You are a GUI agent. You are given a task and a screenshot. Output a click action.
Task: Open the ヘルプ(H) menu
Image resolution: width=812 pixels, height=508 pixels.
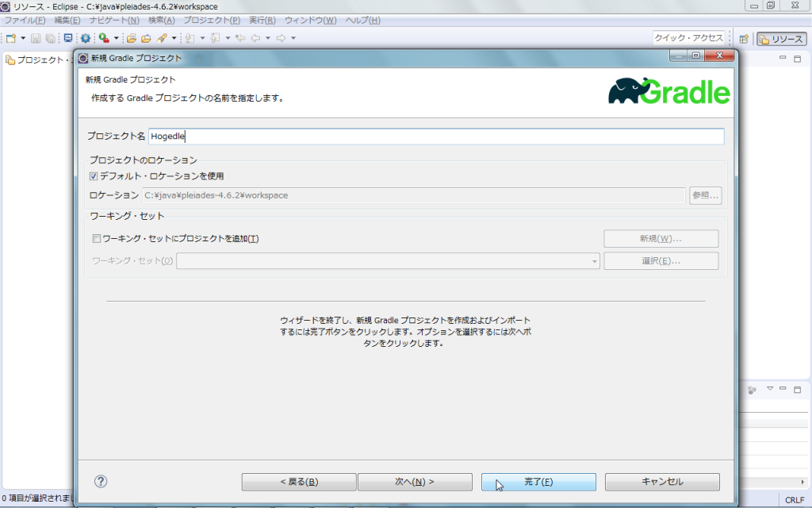pyautogui.click(x=362, y=20)
